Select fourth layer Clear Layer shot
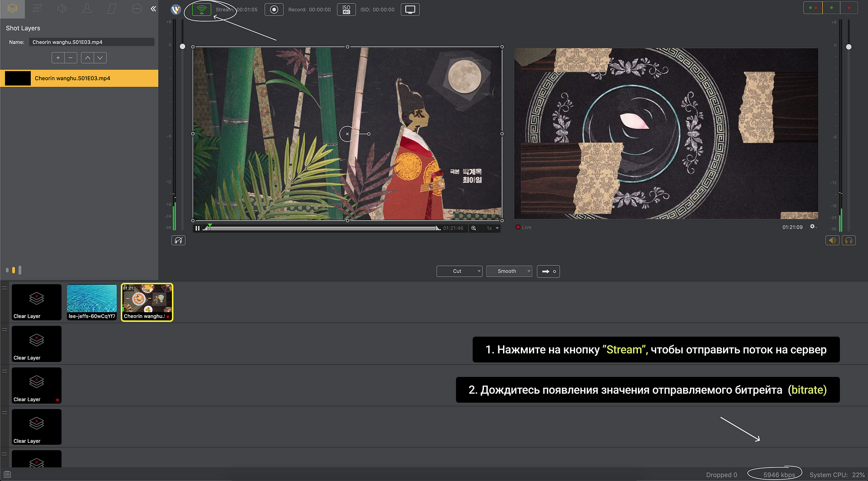The height and width of the screenshot is (481, 868). point(36,427)
